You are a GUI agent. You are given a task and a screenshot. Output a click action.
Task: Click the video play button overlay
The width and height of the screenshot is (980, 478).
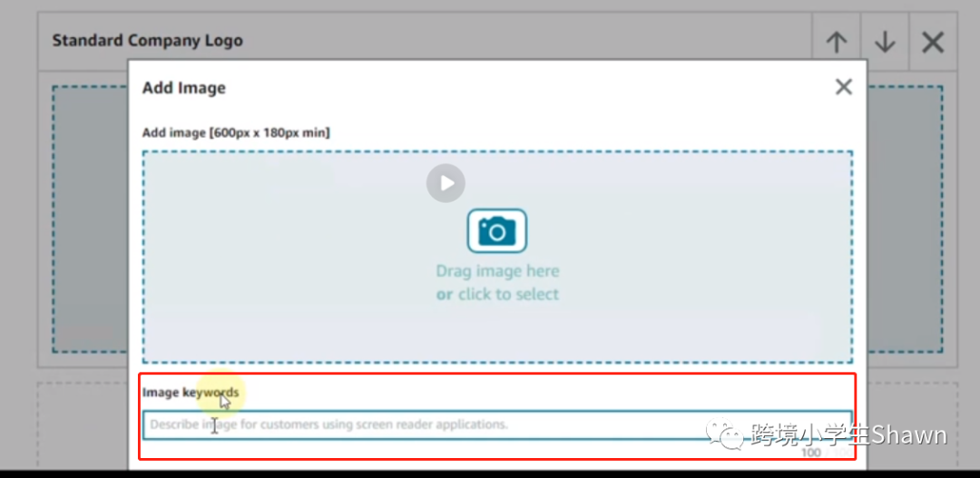pyautogui.click(x=446, y=183)
